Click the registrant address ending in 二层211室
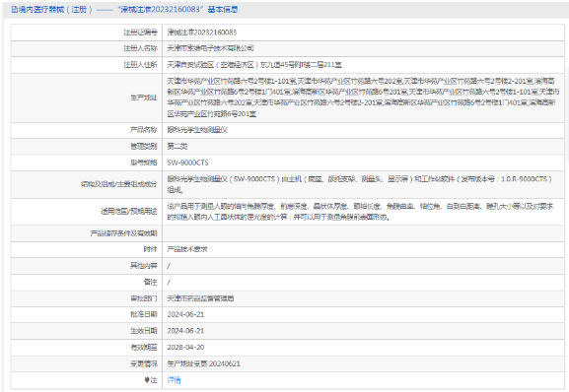 click(x=254, y=65)
